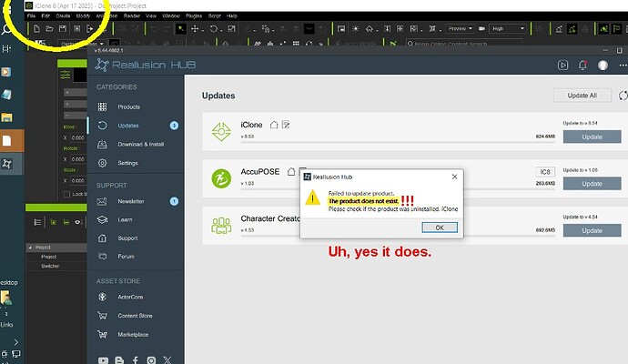
Task: Open the Plugins menu in iClone
Action: tap(194, 16)
